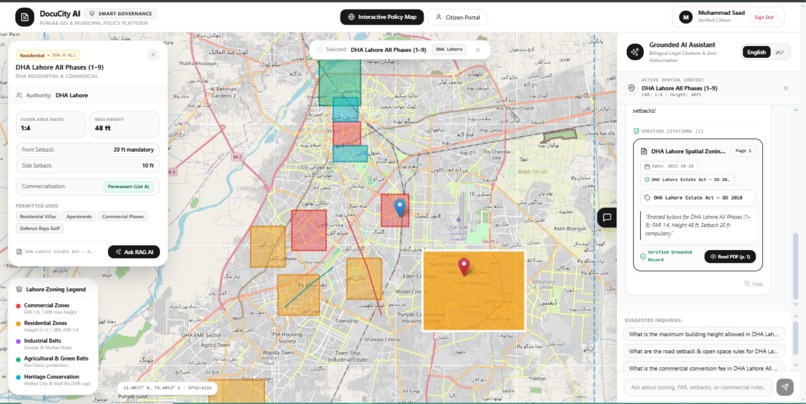The width and height of the screenshot is (806, 404).
Task: Click the DHA Lahore tag in selection bar
Action: (x=449, y=49)
